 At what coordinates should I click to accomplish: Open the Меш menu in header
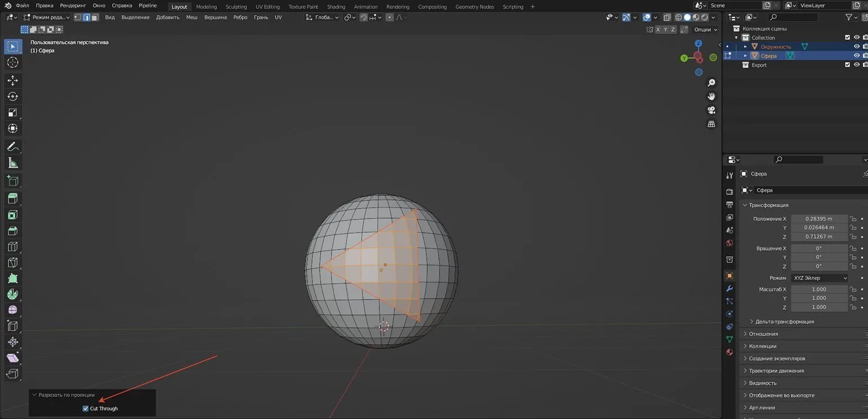point(192,17)
